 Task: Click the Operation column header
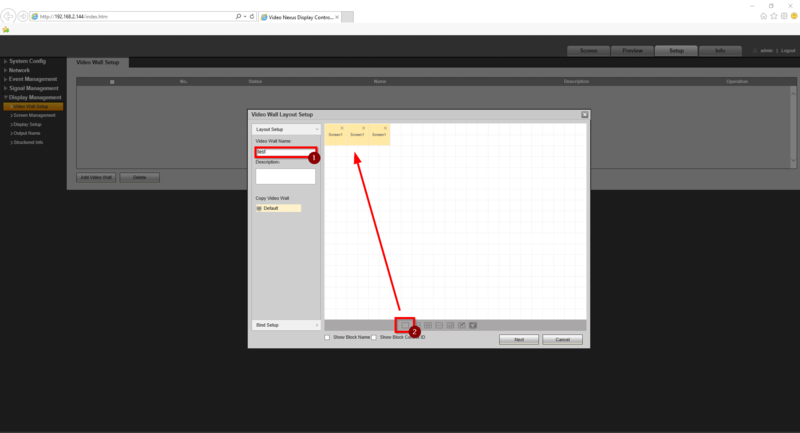[737, 82]
